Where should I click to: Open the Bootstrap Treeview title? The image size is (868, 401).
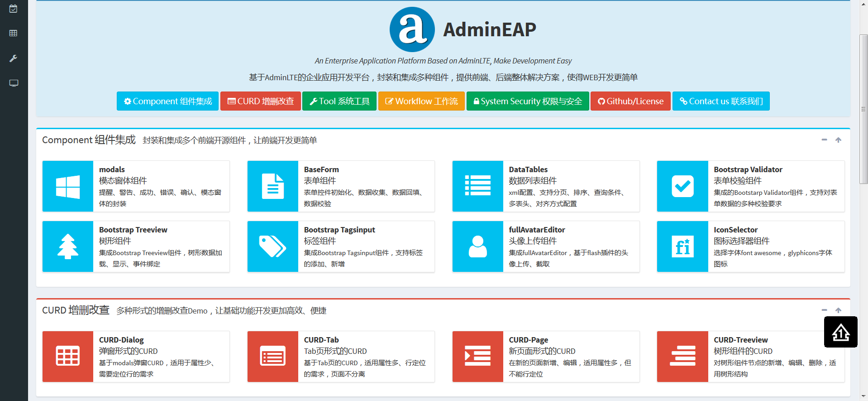point(133,230)
